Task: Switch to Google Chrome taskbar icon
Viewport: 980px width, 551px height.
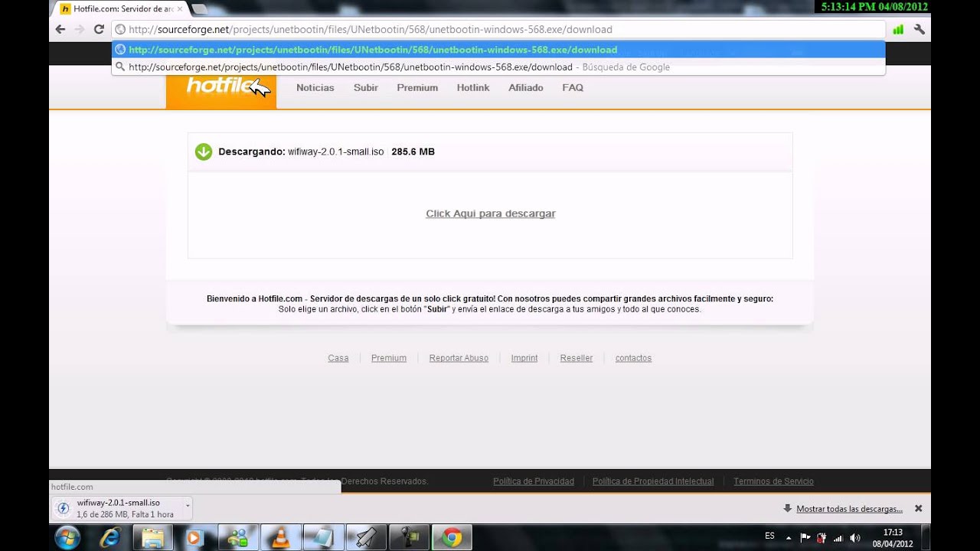Action: (x=452, y=537)
